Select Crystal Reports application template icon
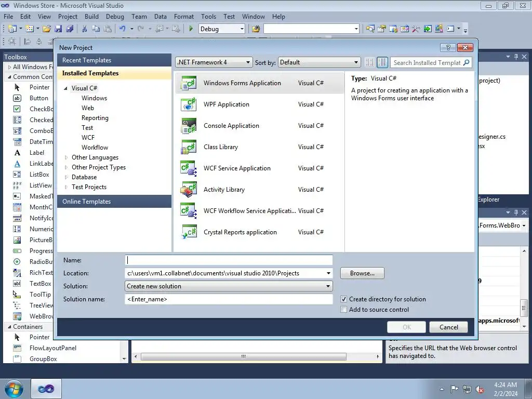 point(189,232)
